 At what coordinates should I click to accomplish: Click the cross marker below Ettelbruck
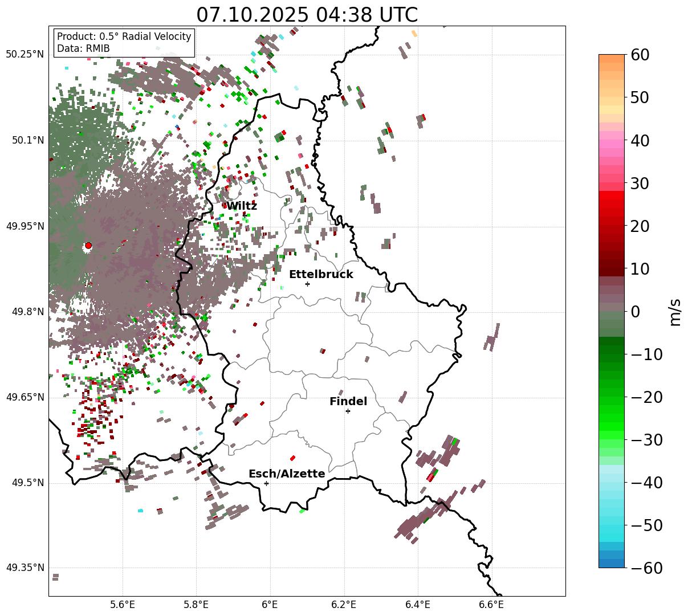[308, 284]
